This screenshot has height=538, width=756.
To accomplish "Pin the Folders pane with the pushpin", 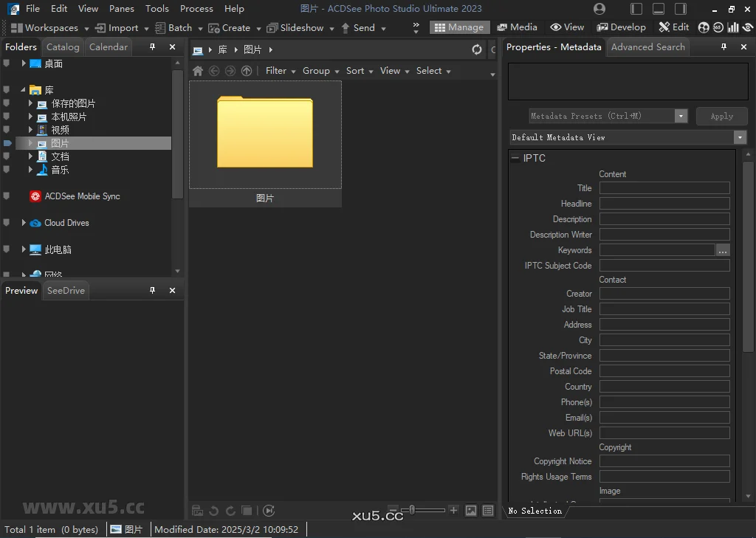I will (x=153, y=46).
